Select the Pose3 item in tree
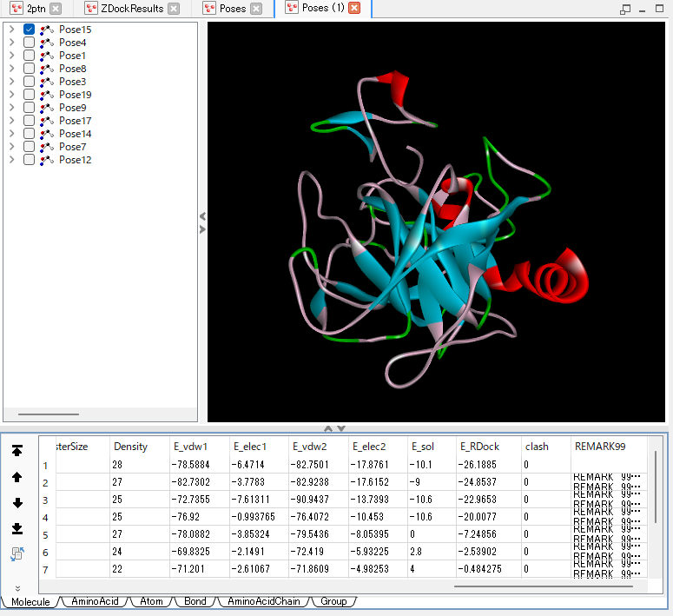The image size is (673, 616). tap(72, 82)
